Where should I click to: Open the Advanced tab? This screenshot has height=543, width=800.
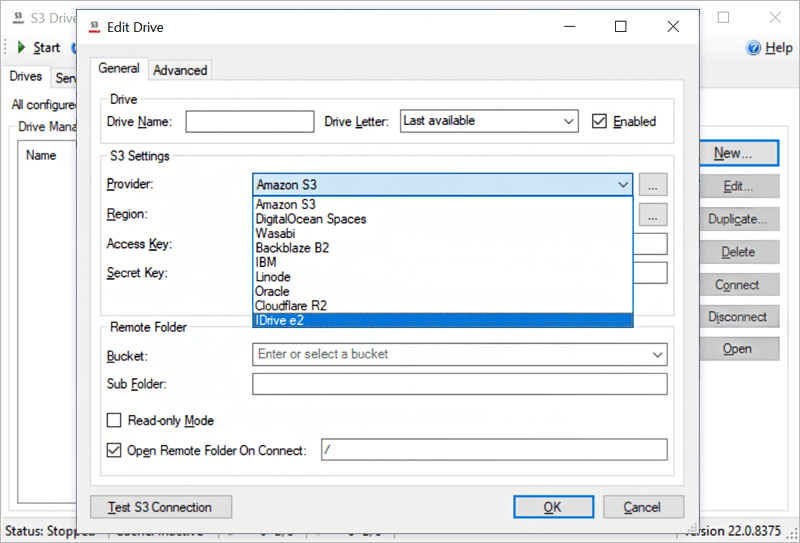[180, 70]
